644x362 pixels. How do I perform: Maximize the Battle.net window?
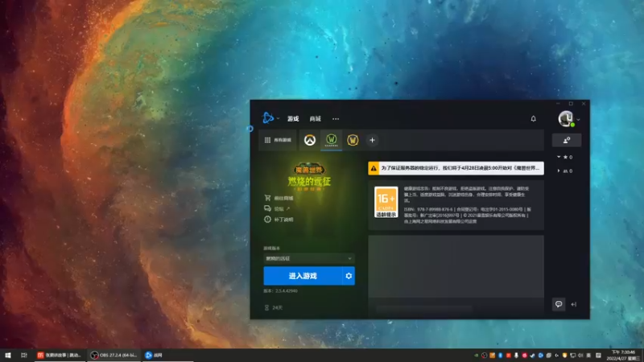(571, 104)
